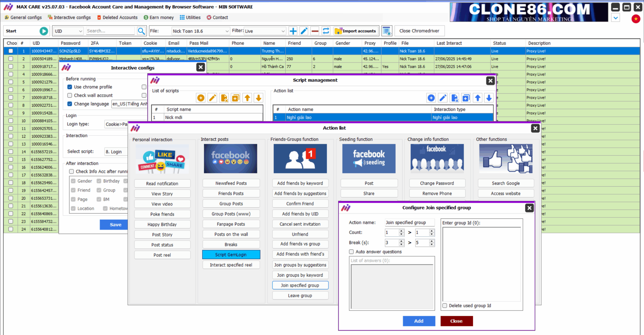Click the search magnifier icon
The height and width of the screenshot is (335, 644).
pos(141,31)
